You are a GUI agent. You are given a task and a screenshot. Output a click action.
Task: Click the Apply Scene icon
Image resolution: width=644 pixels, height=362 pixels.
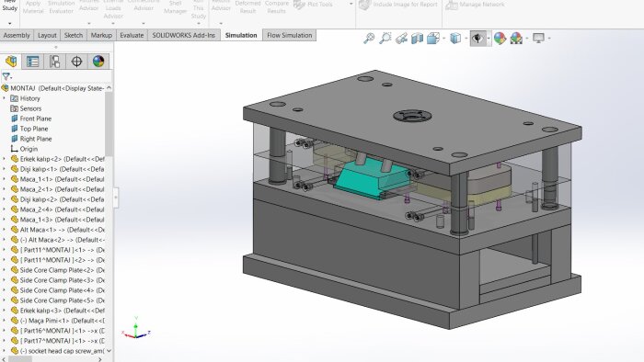tap(516, 38)
